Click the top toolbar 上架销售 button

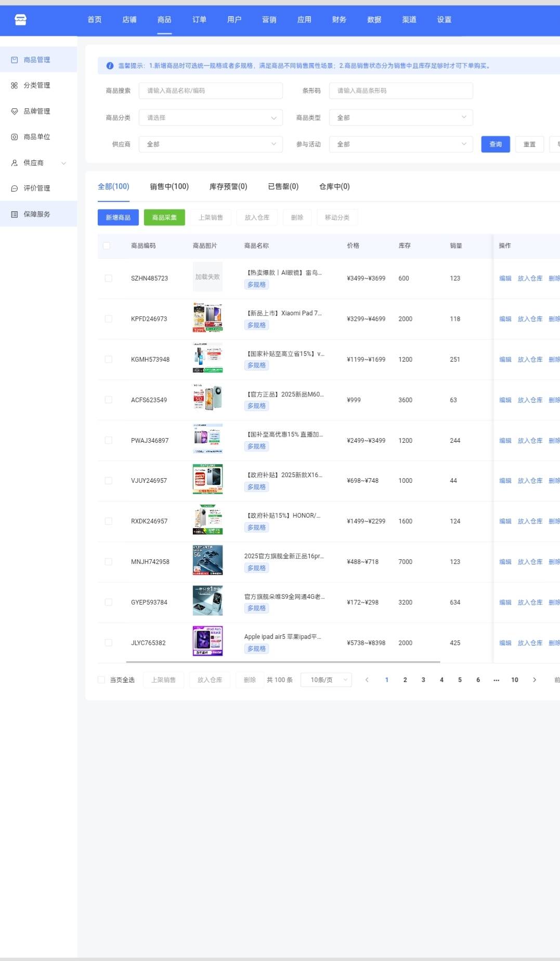tap(211, 217)
